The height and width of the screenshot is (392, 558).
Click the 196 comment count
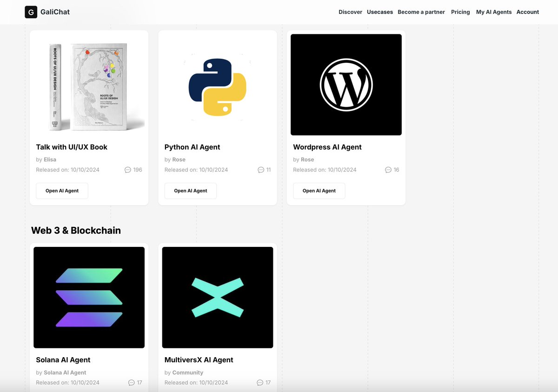coord(138,170)
